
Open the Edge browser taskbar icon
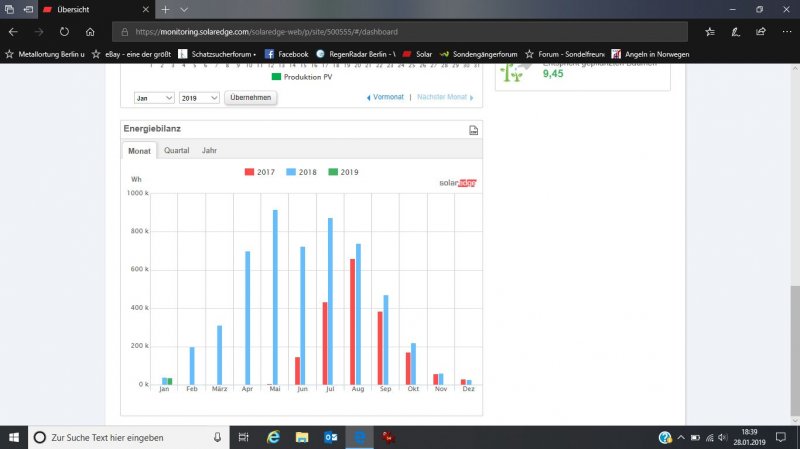click(x=360, y=437)
